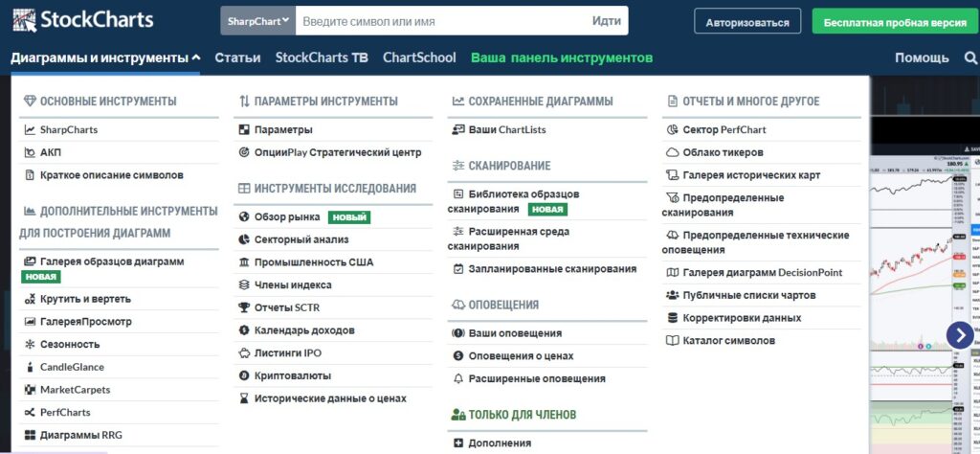
Task: Click the Обзор рынка globe icon
Action: pos(244,217)
